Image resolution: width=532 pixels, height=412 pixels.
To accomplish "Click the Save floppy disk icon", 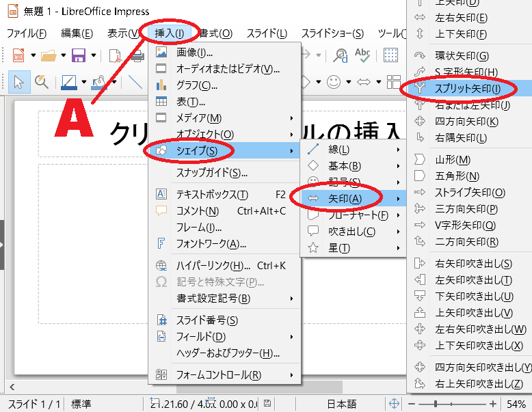I will (79, 55).
